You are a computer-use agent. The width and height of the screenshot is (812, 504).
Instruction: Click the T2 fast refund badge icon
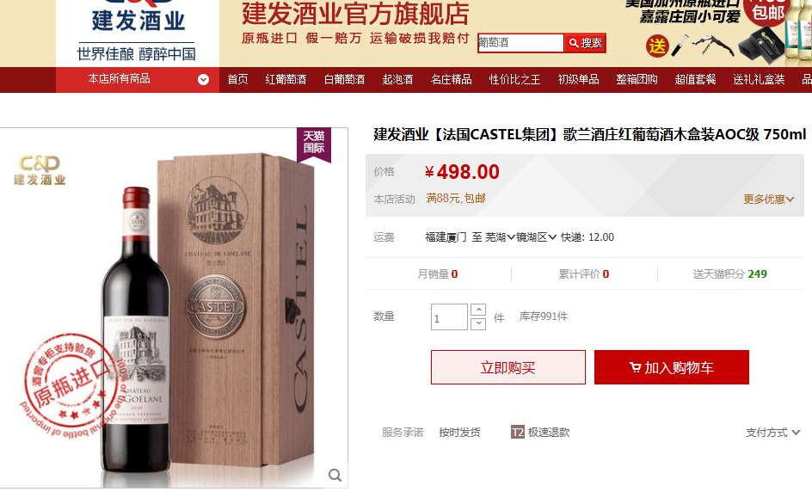(x=517, y=432)
